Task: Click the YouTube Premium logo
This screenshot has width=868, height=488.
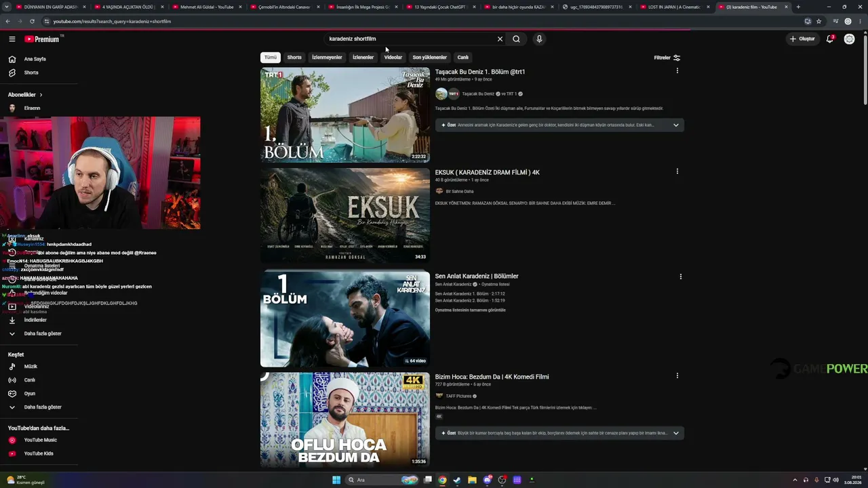Action: (43, 39)
